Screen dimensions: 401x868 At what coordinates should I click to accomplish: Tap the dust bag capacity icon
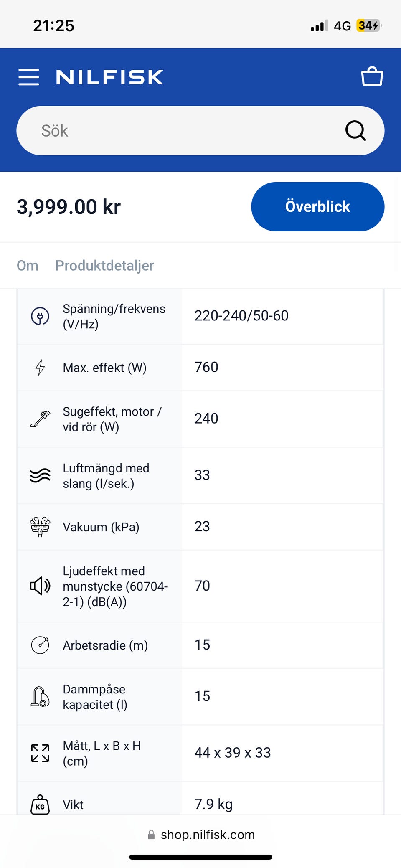[x=40, y=697]
